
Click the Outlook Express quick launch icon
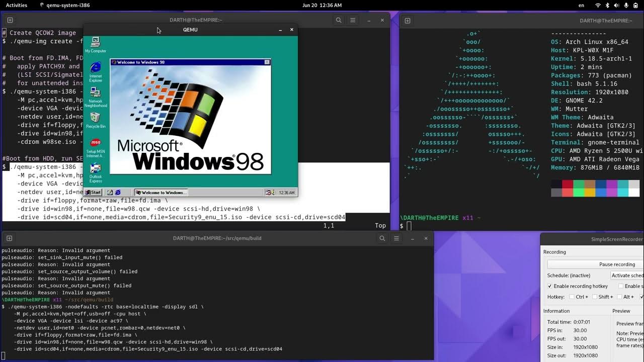click(x=109, y=193)
